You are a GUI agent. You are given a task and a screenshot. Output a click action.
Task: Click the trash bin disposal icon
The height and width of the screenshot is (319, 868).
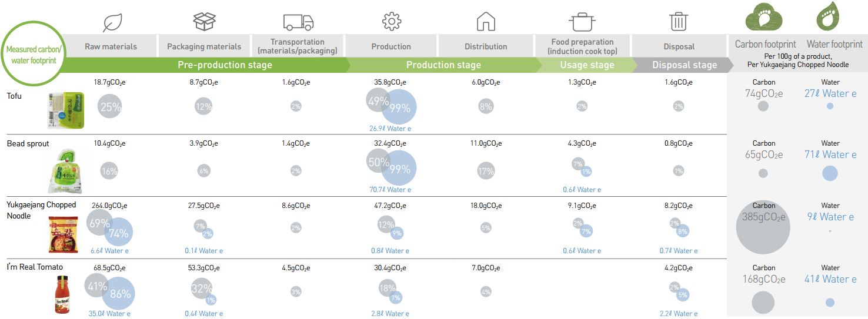tap(679, 22)
